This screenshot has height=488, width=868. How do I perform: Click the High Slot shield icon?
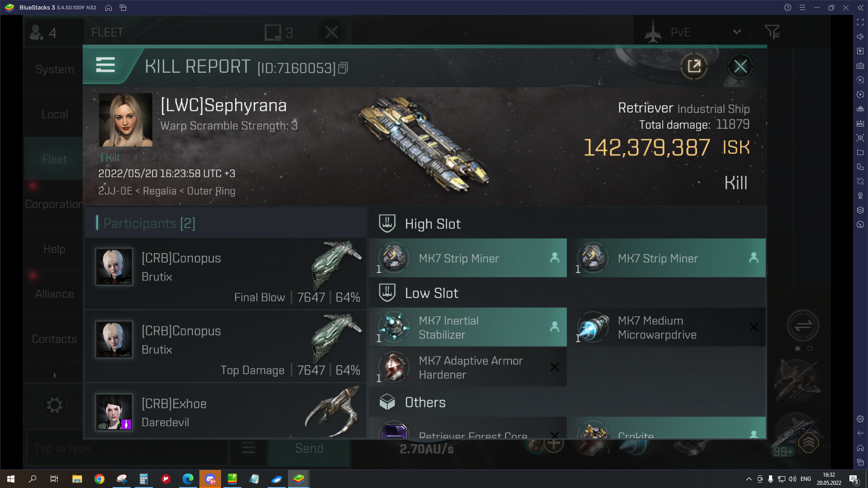click(x=387, y=224)
